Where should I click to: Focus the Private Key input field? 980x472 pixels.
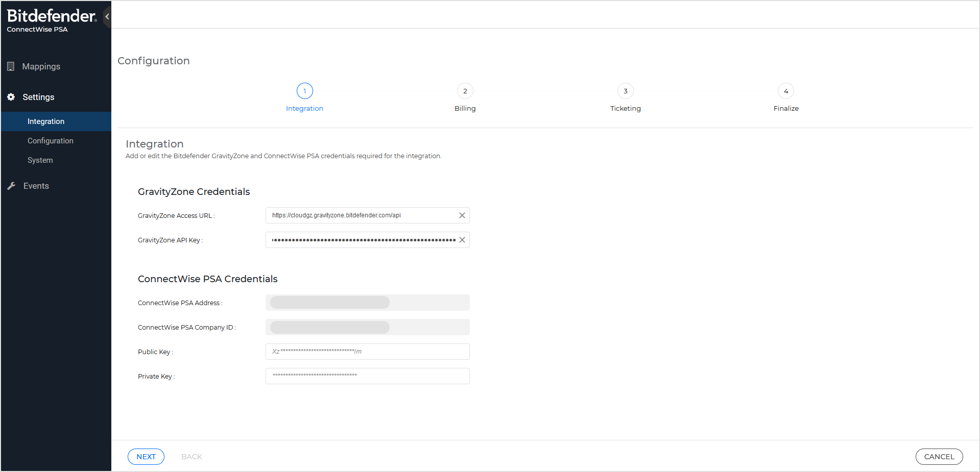(367, 376)
